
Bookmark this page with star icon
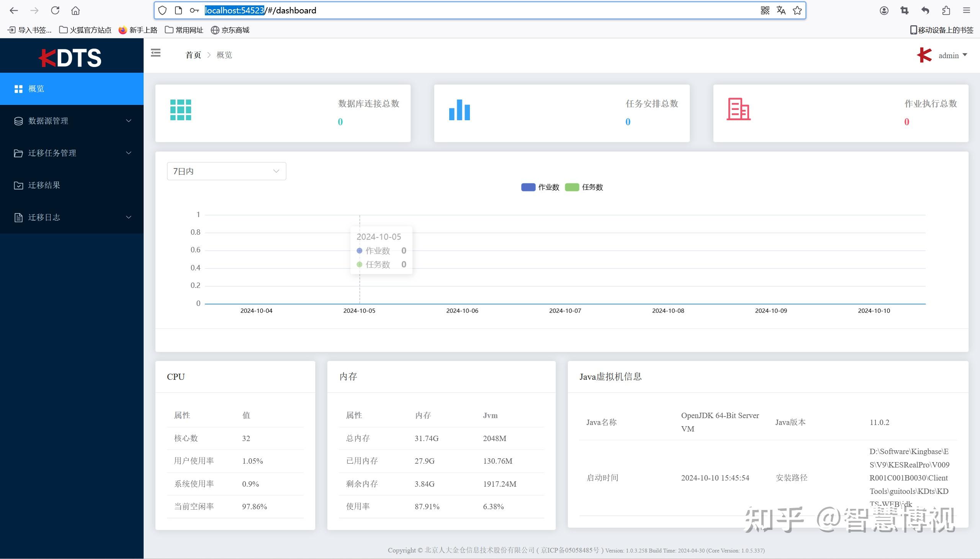coord(797,10)
